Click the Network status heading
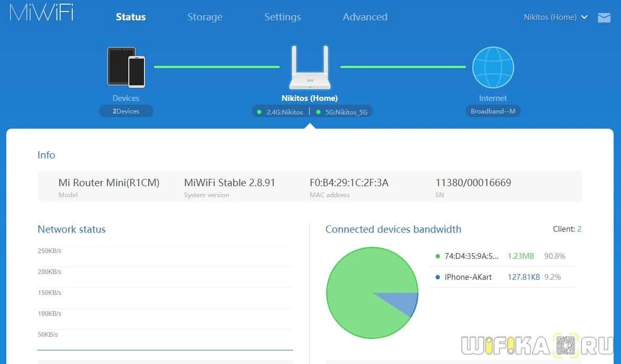This screenshot has height=364, width=621. click(x=72, y=229)
